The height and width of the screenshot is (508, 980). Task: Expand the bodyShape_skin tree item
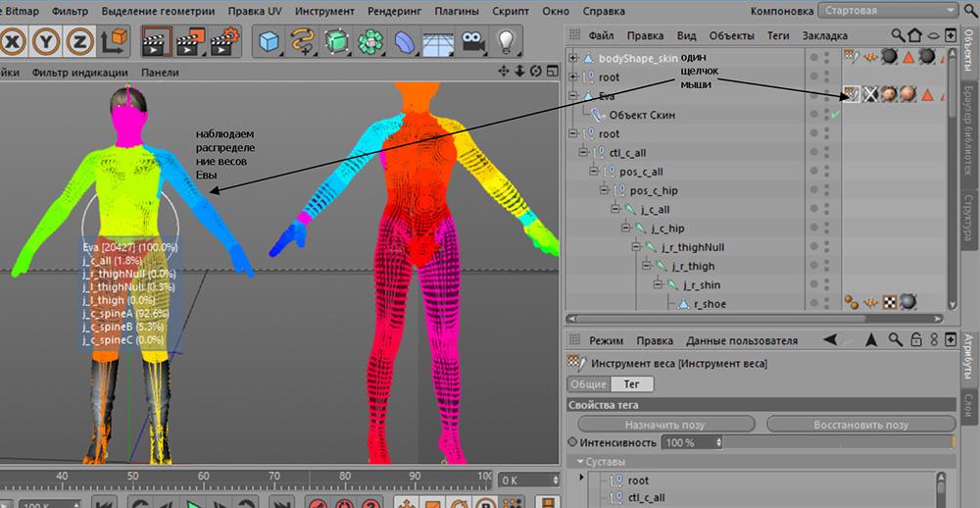pyautogui.click(x=574, y=58)
